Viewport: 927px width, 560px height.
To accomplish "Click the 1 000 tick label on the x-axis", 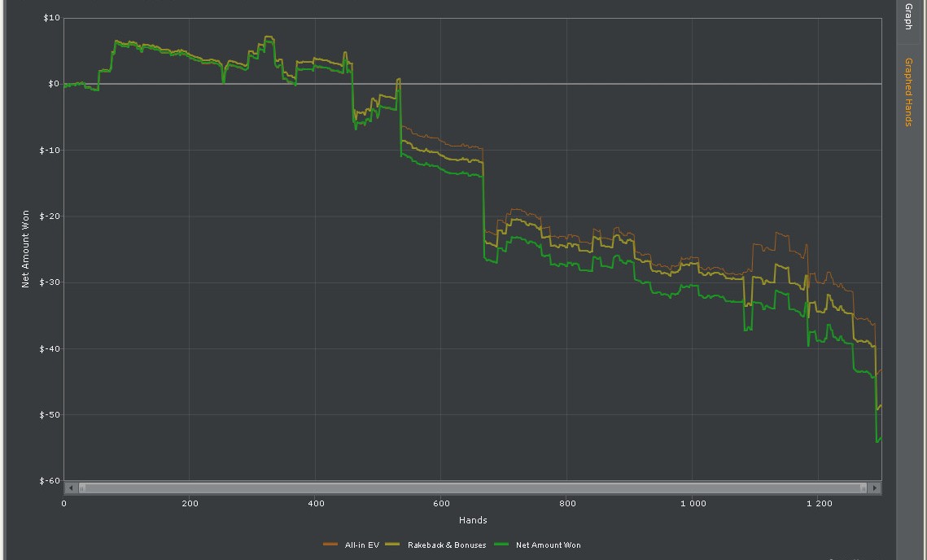I will pos(692,503).
